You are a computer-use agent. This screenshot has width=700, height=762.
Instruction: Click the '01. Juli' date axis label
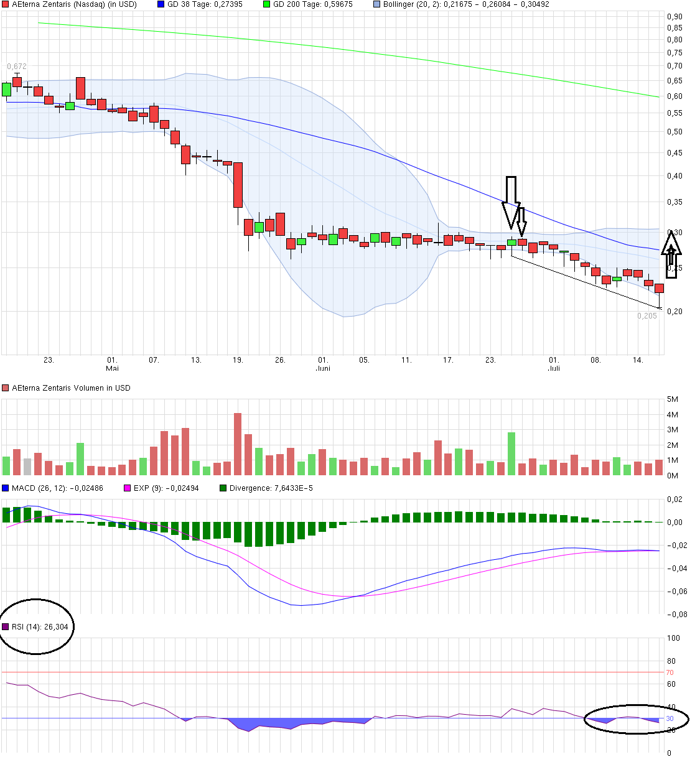click(x=554, y=364)
